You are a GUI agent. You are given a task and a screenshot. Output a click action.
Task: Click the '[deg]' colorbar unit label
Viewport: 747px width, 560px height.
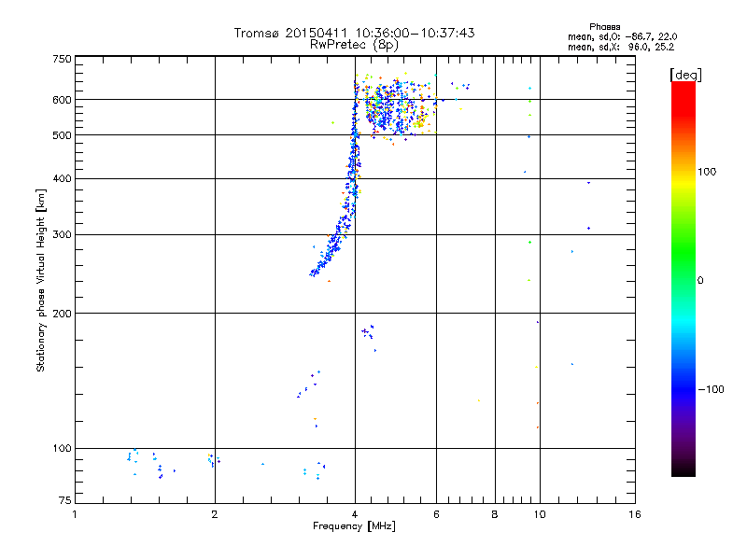point(685,75)
